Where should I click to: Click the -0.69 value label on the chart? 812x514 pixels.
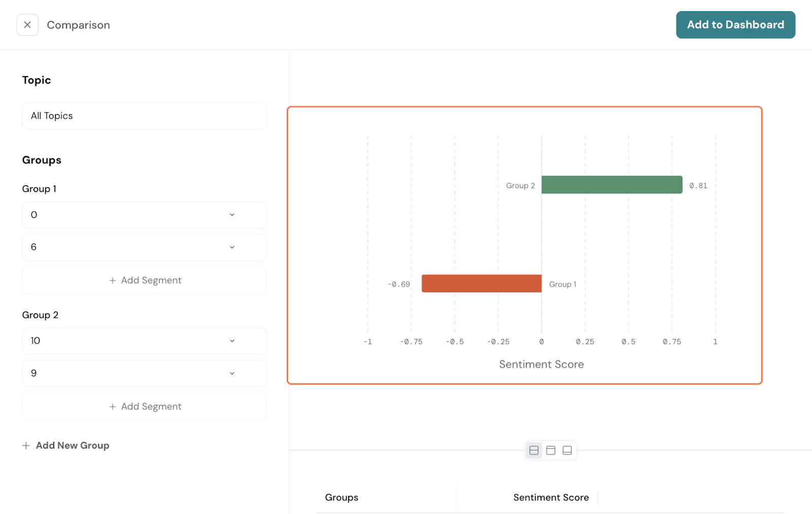tap(399, 284)
